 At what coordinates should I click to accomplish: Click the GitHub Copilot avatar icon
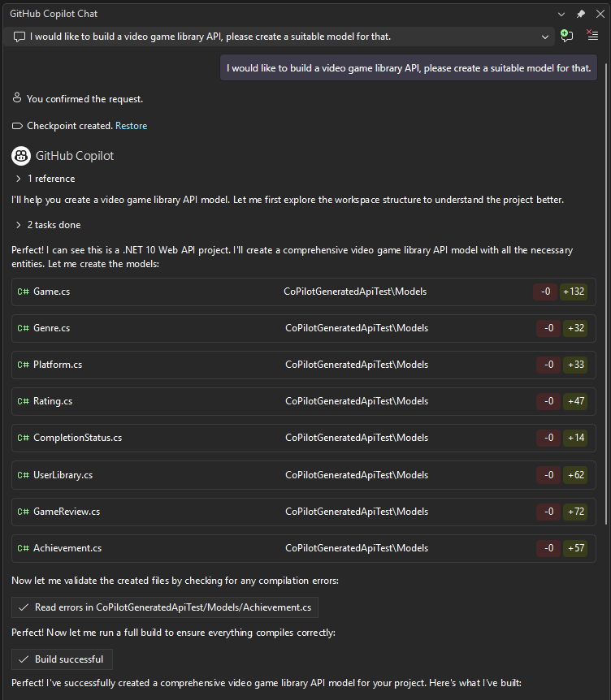pos(21,156)
